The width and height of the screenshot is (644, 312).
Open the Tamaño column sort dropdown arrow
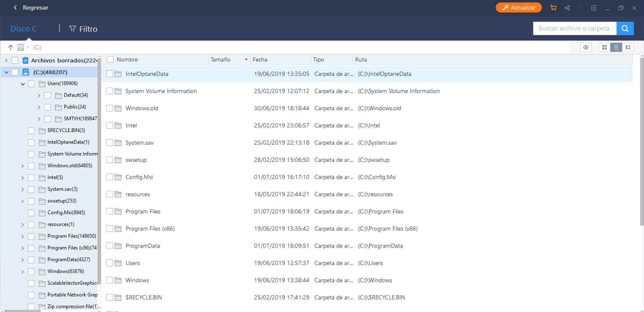[246, 60]
